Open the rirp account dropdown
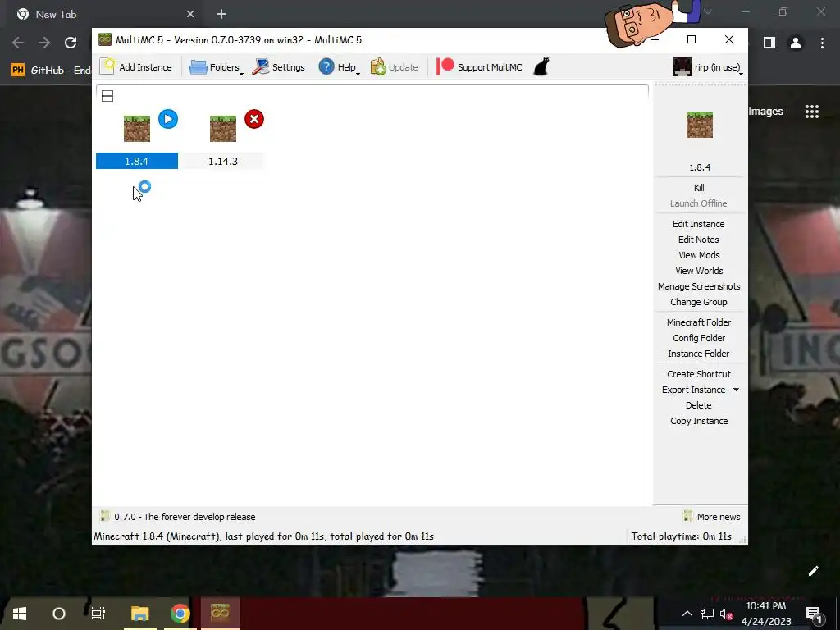 708,67
